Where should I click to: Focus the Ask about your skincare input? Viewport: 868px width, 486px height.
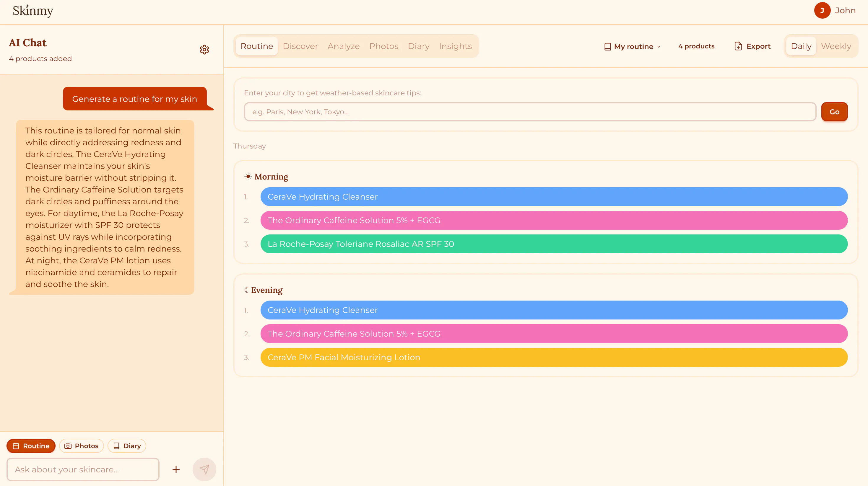(83, 469)
